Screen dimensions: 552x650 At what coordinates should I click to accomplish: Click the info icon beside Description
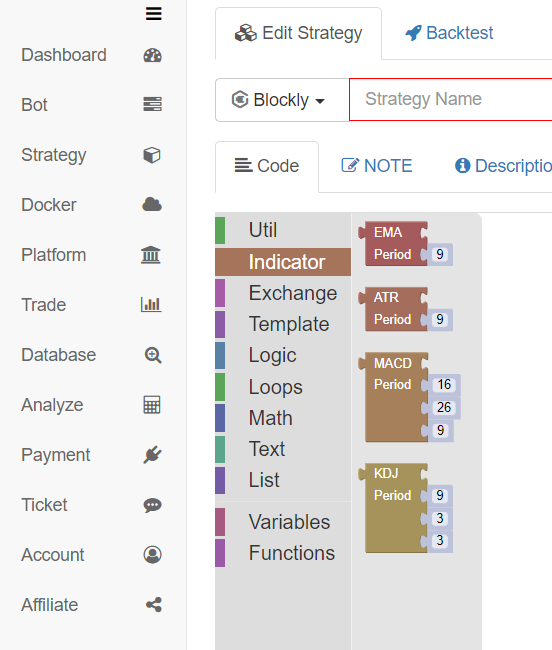pyautogui.click(x=462, y=165)
